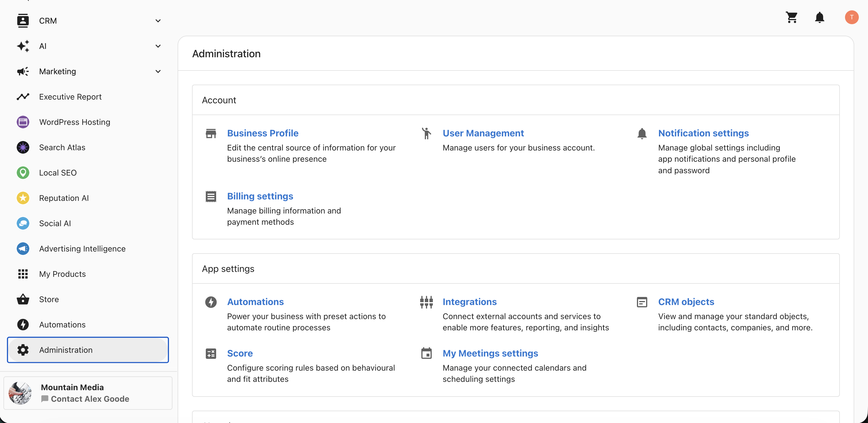Screen dimensions: 868x423
Task: Open the Notification settings link
Action: point(703,133)
